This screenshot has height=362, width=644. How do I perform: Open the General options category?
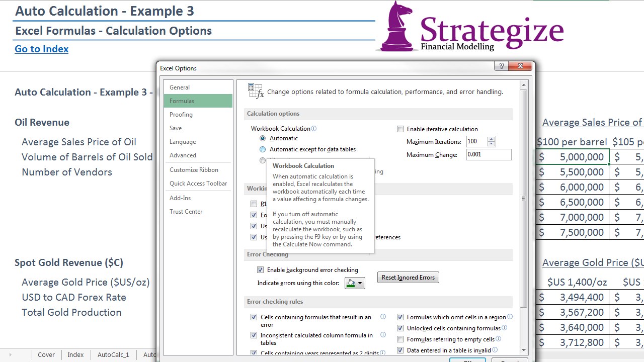(198, 87)
